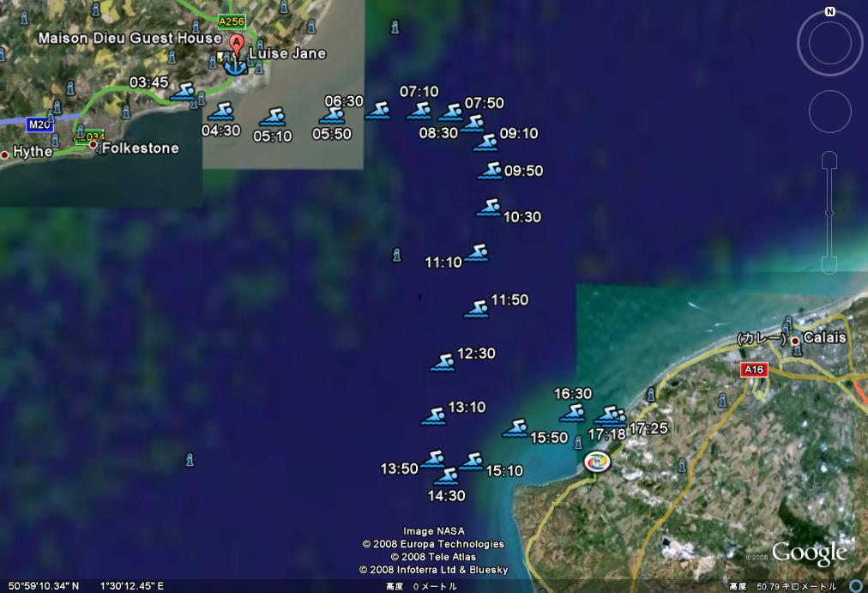Click the Folkestone town label

(140, 148)
